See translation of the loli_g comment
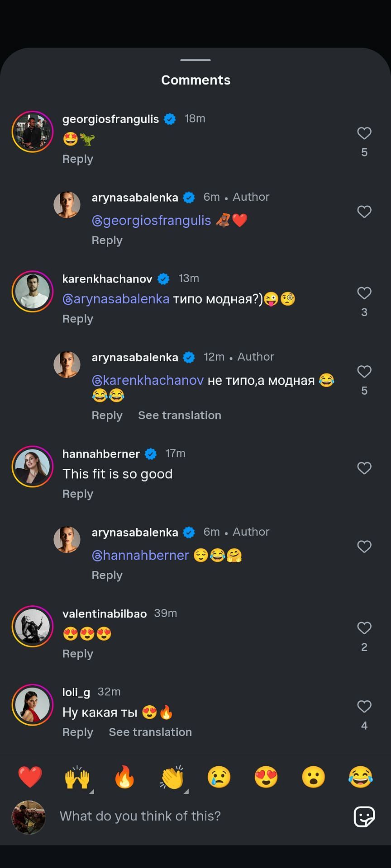391x868 pixels. point(150,732)
